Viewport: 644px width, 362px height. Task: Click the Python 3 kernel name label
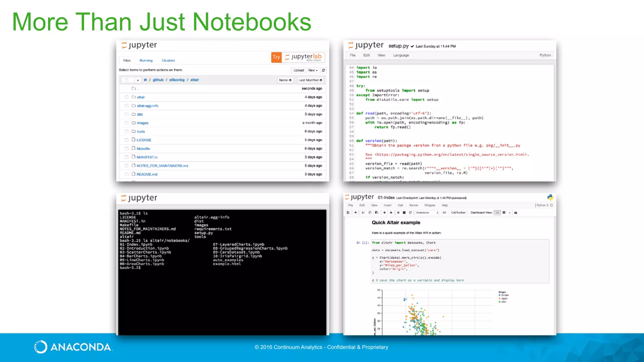[542, 205]
